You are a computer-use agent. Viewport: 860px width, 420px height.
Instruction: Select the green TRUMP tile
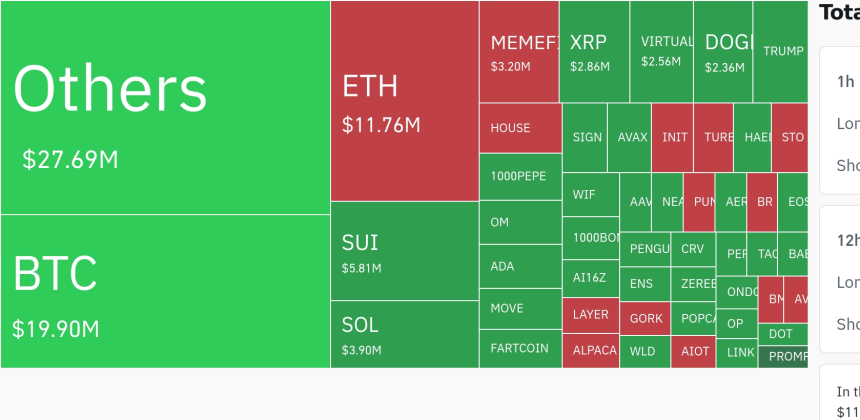[780, 52]
